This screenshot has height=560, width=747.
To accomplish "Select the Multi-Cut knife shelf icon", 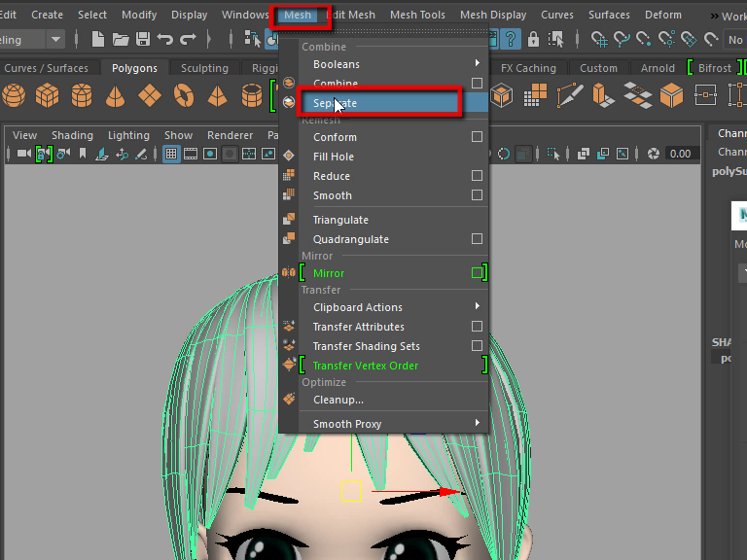I will [571, 95].
